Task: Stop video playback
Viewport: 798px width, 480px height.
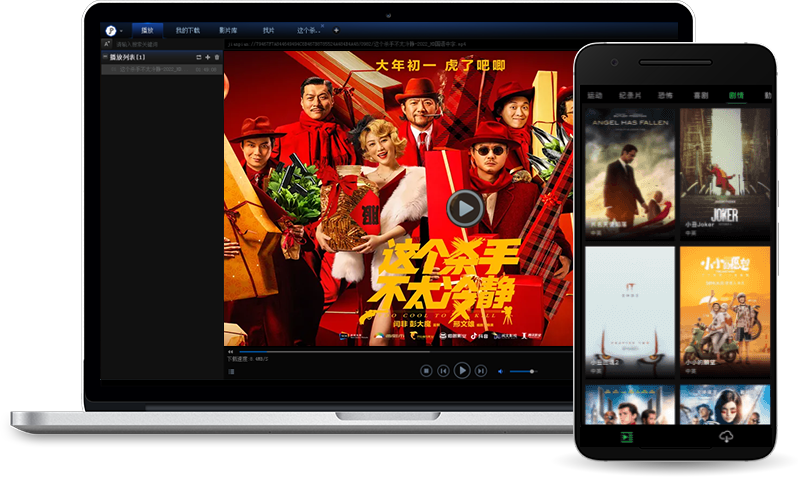Action: point(426,371)
